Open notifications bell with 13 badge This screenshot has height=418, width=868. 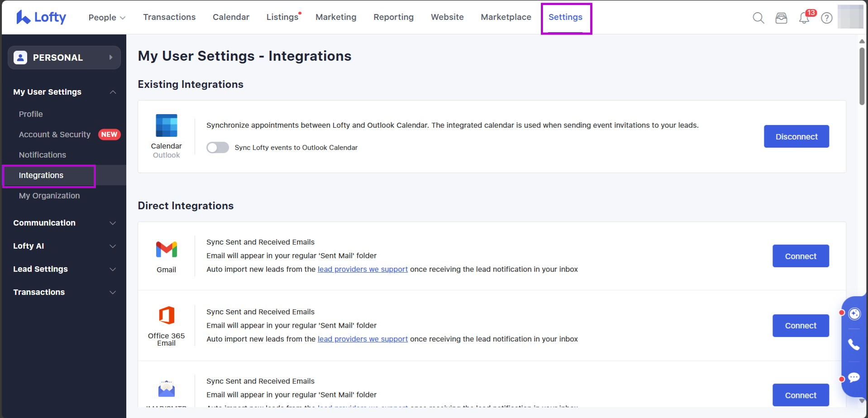[x=804, y=18]
